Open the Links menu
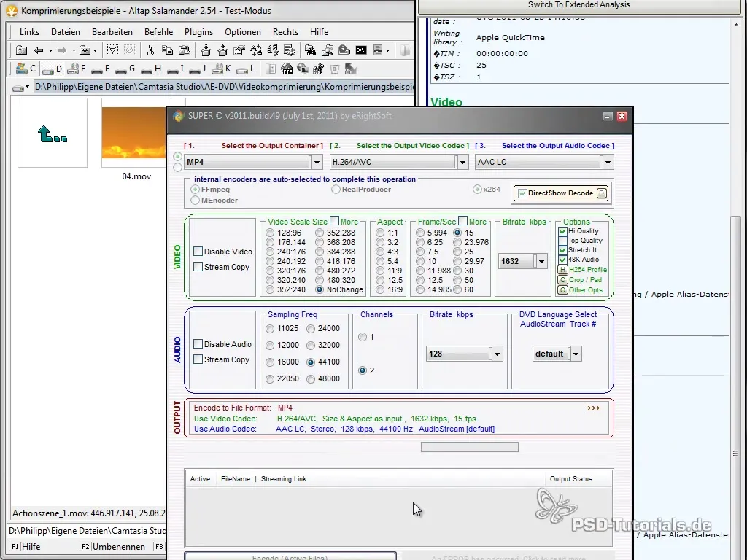The image size is (747, 560). tap(29, 32)
